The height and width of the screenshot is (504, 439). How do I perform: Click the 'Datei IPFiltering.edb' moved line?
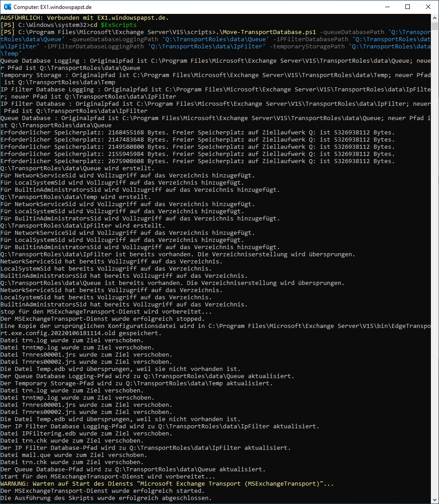tap(84, 434)
